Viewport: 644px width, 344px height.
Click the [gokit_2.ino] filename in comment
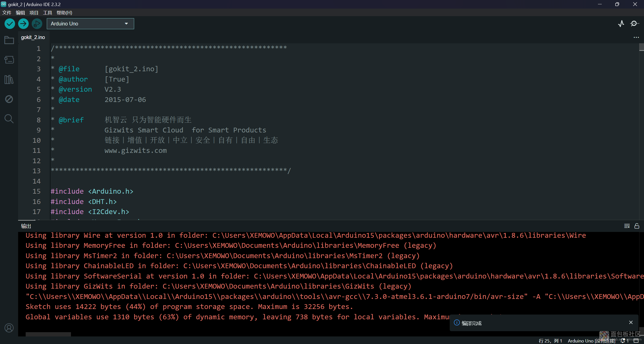point(131,69)
